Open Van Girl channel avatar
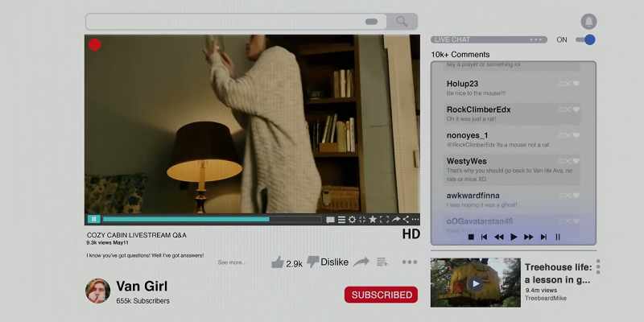 [x=97, y=291]
